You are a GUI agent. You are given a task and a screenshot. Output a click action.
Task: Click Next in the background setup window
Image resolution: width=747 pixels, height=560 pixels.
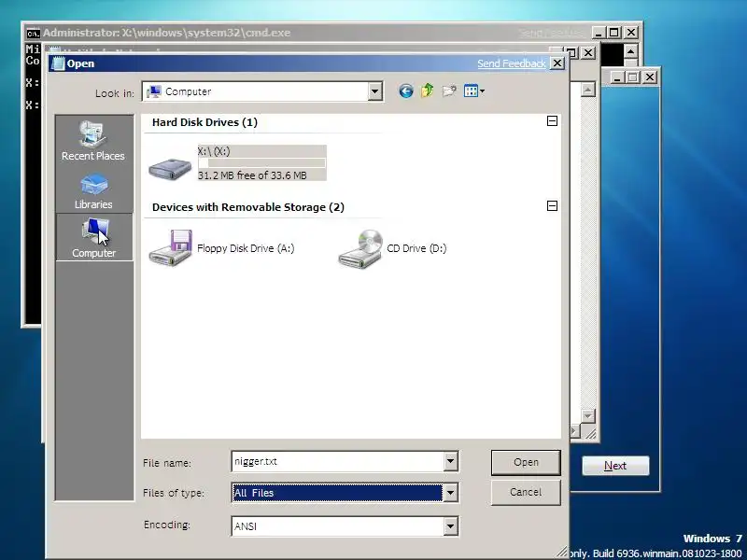pos(615,466)
